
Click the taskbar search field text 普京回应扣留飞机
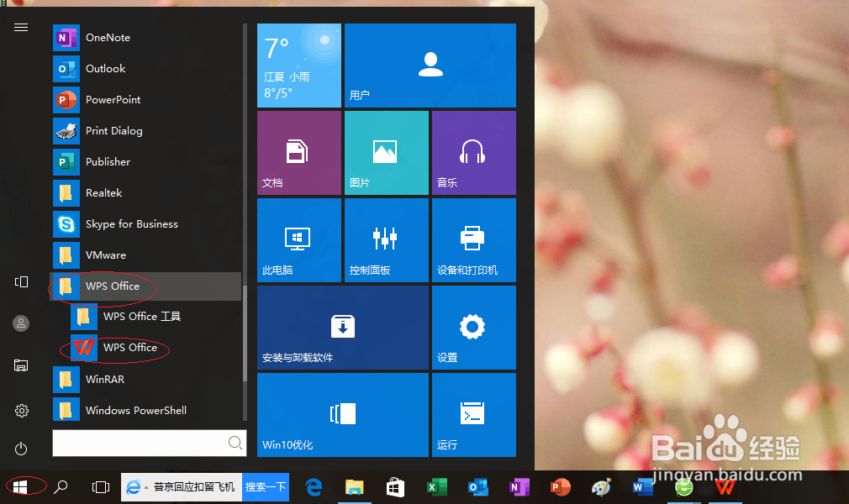tap(194, 486)
